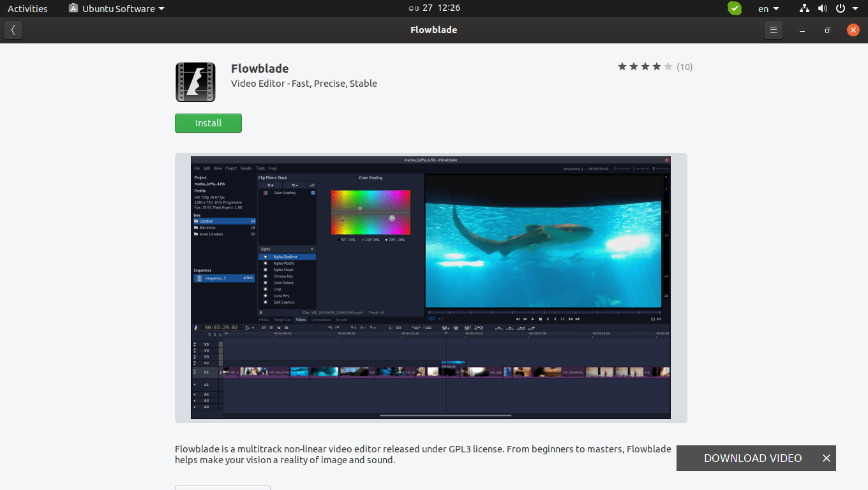
Task: Enable the Color Grading checkbox in the filter stack
Action: pos(312,193)
